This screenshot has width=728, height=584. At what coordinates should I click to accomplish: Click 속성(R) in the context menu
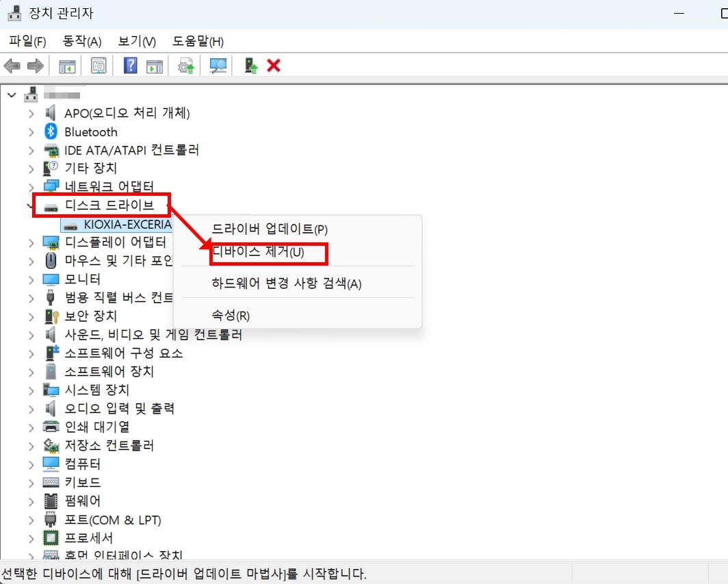click(231, 316)
